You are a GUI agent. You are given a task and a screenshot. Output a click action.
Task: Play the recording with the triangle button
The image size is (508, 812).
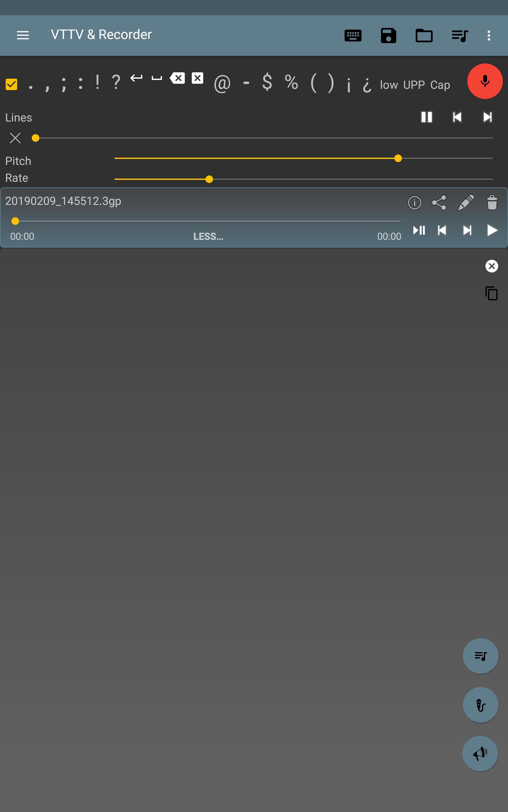tap(492, 231)
